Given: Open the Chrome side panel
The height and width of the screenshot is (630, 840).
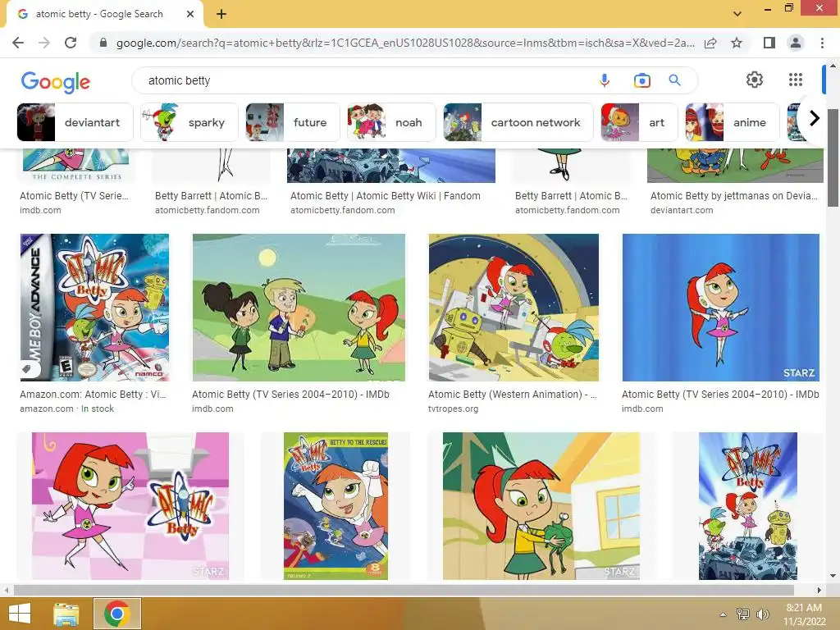Looking at the screenshot, I should click(x=769, y=43).
